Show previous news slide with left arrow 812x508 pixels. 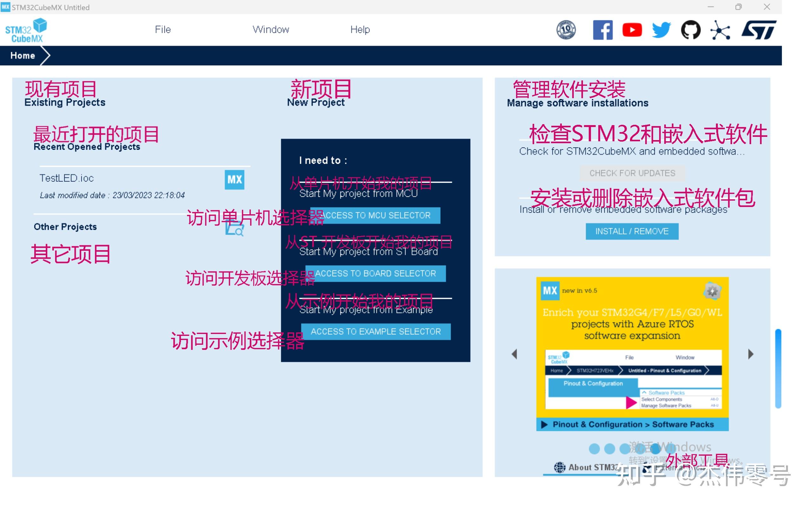tap(514, 354)
